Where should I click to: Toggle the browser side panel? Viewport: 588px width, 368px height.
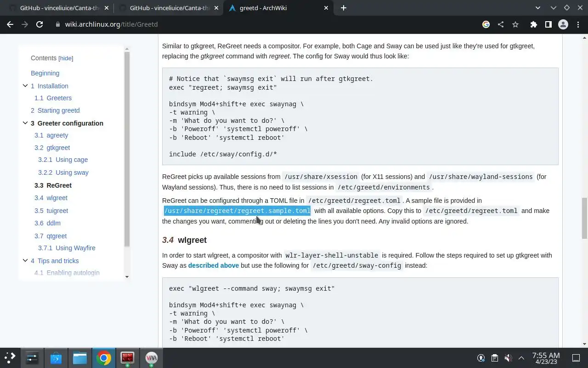[548, 24]
